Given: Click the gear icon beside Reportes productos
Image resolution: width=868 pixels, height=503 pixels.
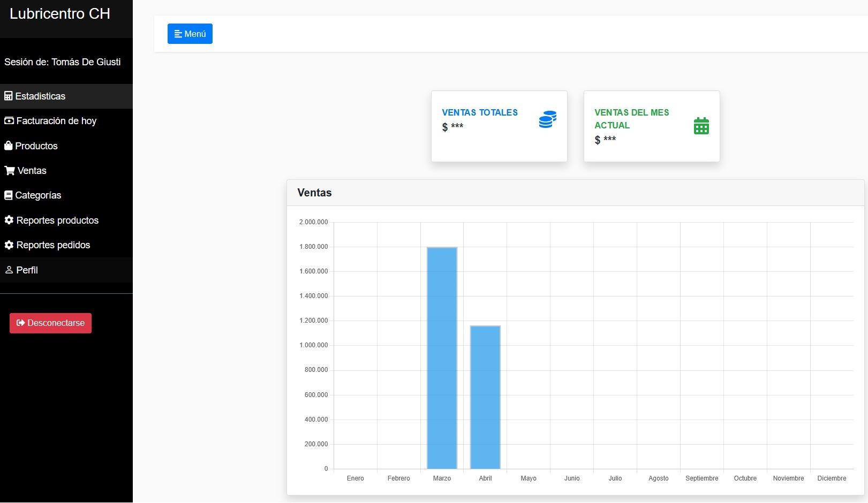Looking at the screenshot, I should [x=9, y=220].
